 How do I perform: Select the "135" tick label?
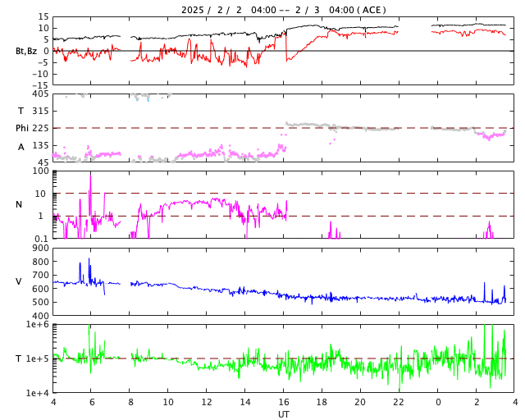(40, 145)
